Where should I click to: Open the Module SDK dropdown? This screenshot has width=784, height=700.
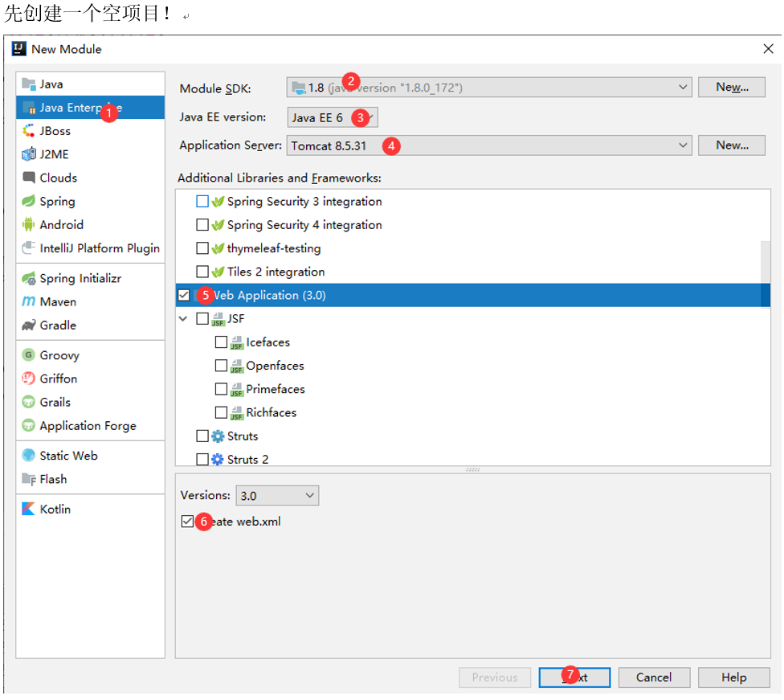[489, 87]
